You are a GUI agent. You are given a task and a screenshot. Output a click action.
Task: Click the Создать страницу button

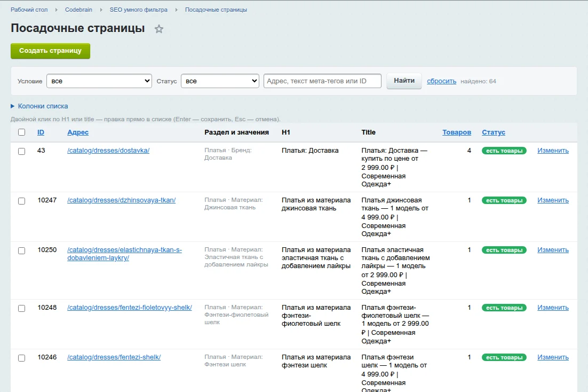pos(50,51)
